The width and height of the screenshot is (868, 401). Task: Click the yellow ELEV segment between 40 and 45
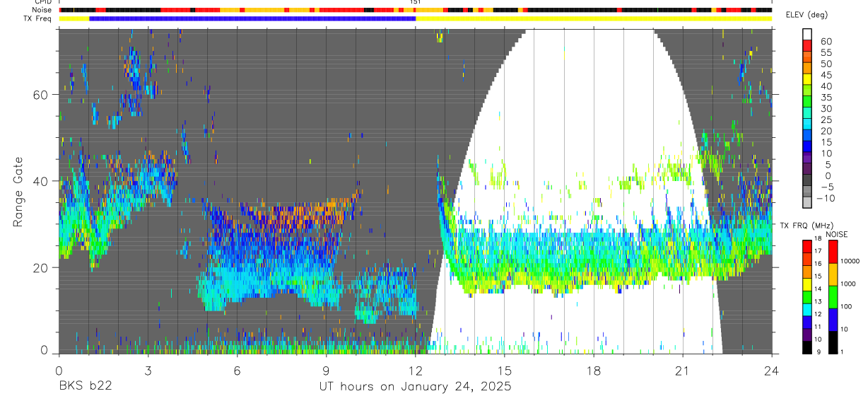pyautogui.click(x=807, y=80)
